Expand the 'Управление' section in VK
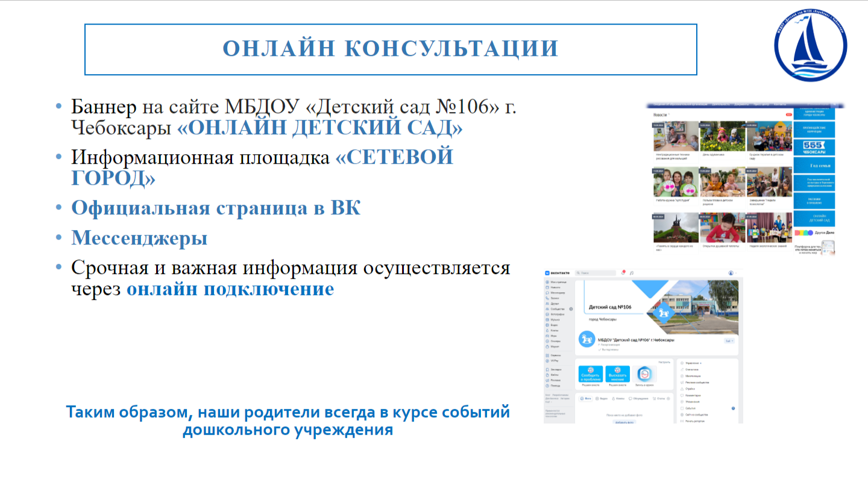The height and width of the screenshot is (486, 868). (693, 363)
